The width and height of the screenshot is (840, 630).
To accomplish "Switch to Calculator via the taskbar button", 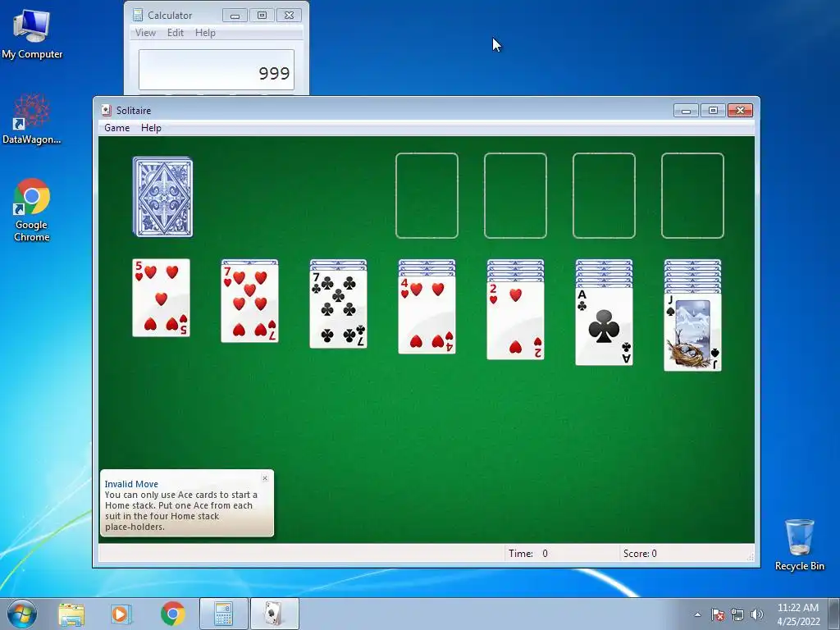I will (x=223, y=614).
